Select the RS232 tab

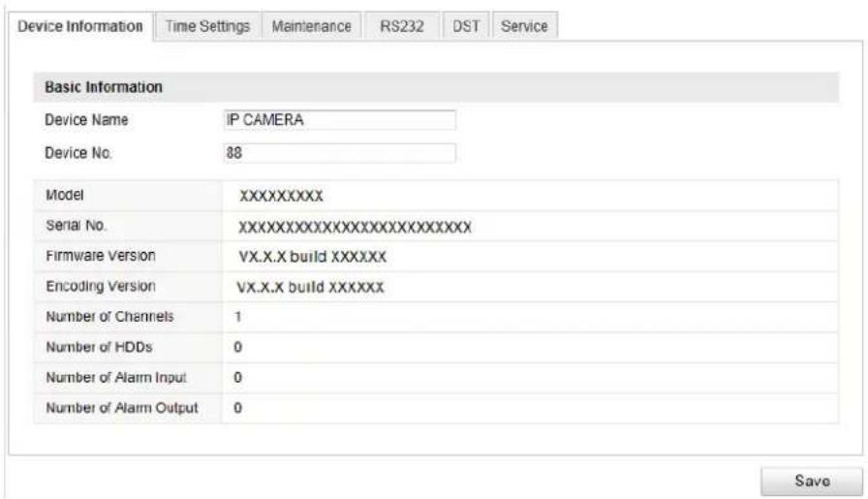pos(402,26)
